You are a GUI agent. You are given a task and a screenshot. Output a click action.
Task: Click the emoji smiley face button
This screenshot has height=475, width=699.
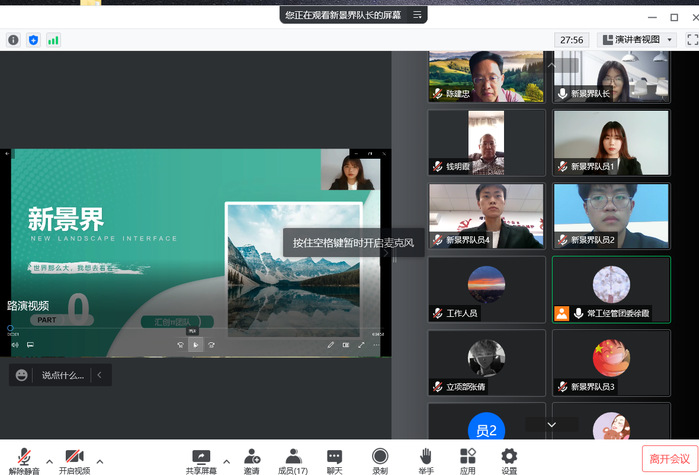22,375
